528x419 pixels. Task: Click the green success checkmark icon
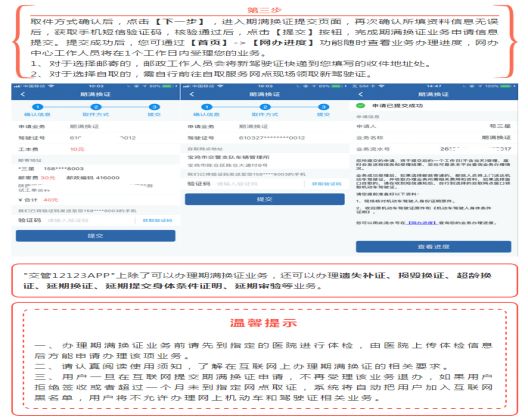(x=361, y=105)
